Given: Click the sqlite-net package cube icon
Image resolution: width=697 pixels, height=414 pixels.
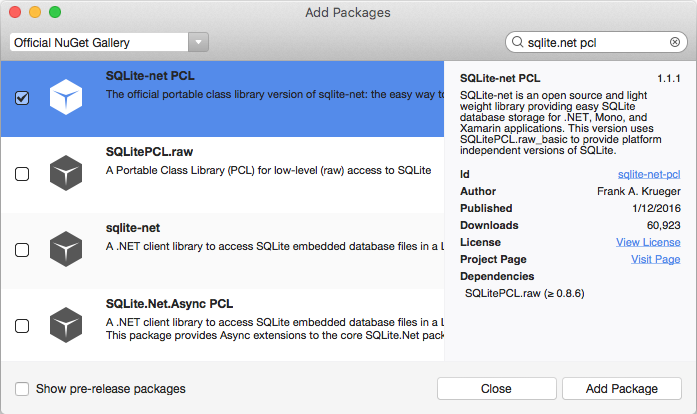Looking at the screenshot, I should [66, 249].
